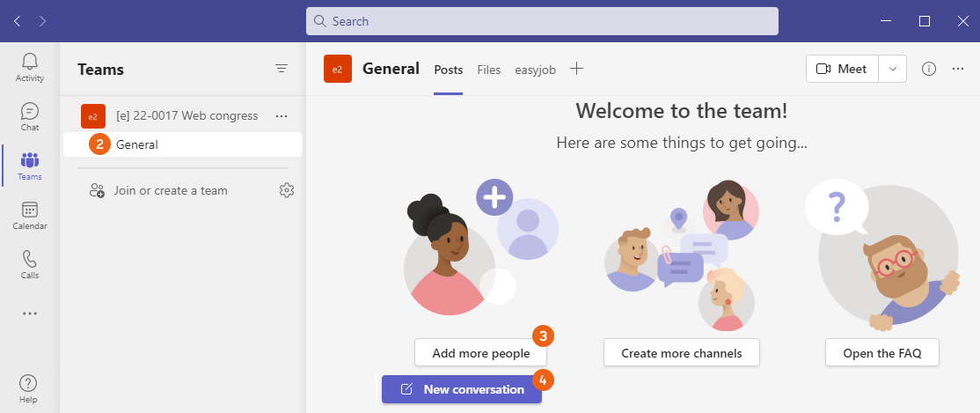Screen dimensions: 980x413
Task: Add a tab with plus icon
Action: 576,69
